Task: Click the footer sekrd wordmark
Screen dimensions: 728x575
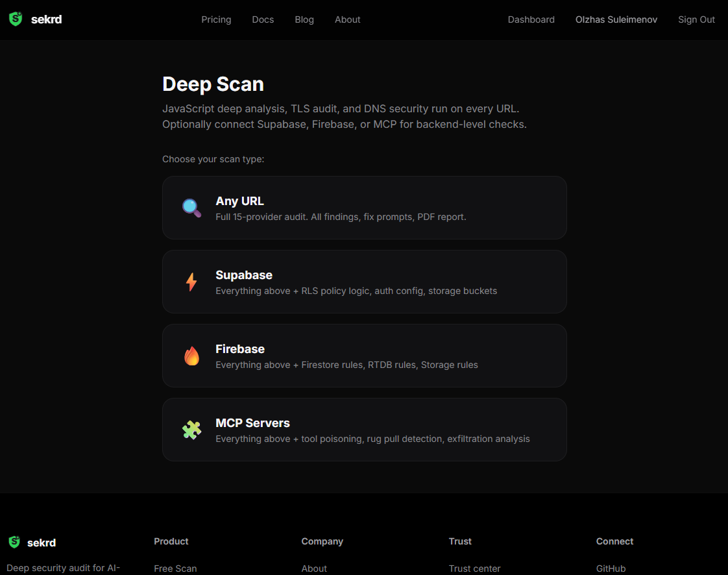Action: 42,543
